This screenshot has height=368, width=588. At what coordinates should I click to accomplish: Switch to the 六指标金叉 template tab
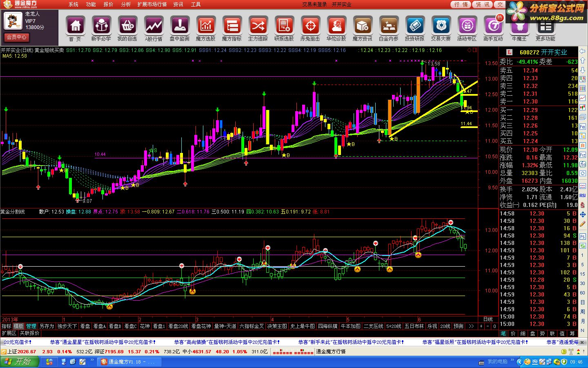(252, 326)
